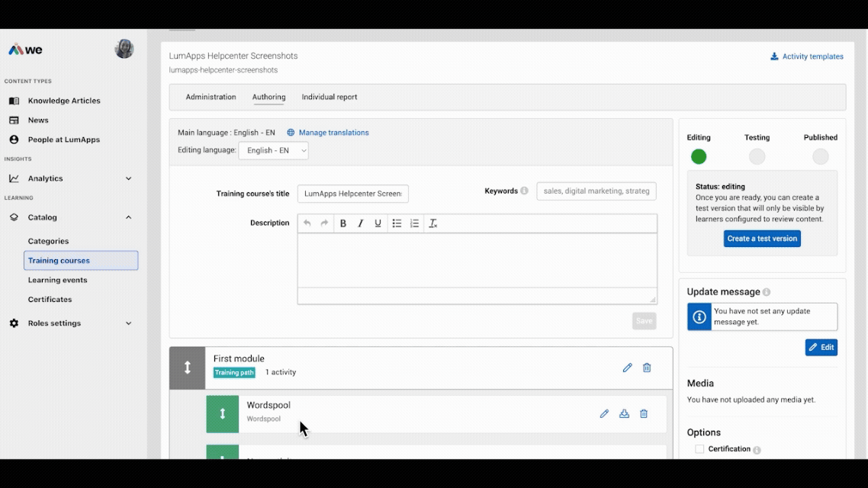Click the Testing status circle
Image resolution: width=868 pixels, height=488 pixels.
(757, 157)
